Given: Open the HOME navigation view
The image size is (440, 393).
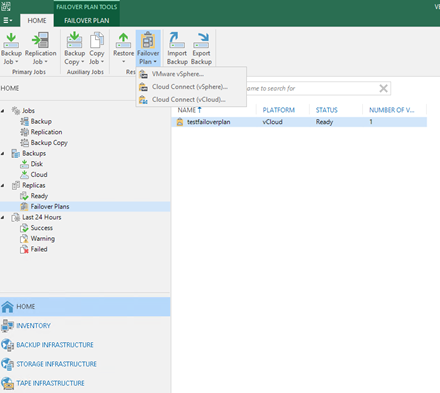Looking at the screenshot, I should coord(85,307).
